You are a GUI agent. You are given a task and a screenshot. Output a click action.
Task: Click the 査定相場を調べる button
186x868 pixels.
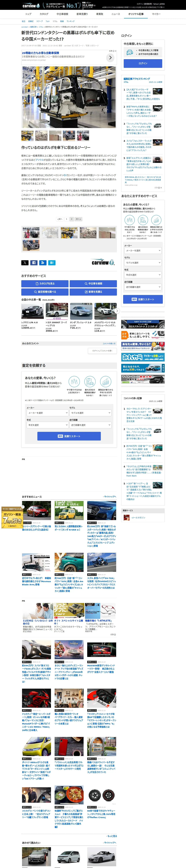(45, 292)
